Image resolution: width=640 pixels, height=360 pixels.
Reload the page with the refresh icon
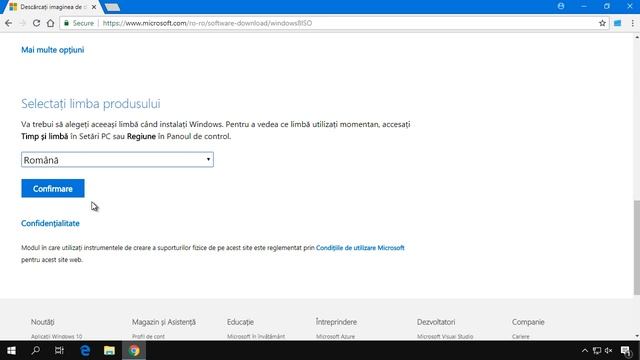(x=36, y=23)
